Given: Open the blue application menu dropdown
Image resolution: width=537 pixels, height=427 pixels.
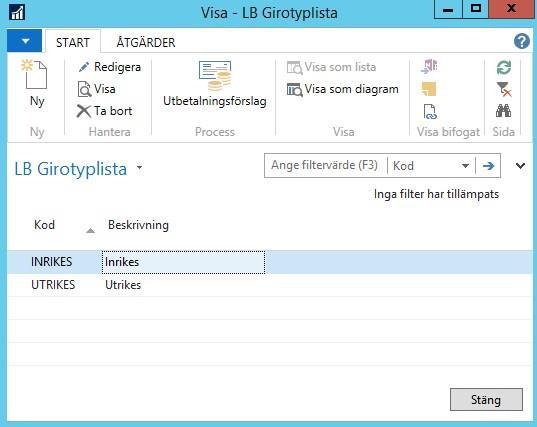Looking at the screenshot, I should (x=25, y=41).
